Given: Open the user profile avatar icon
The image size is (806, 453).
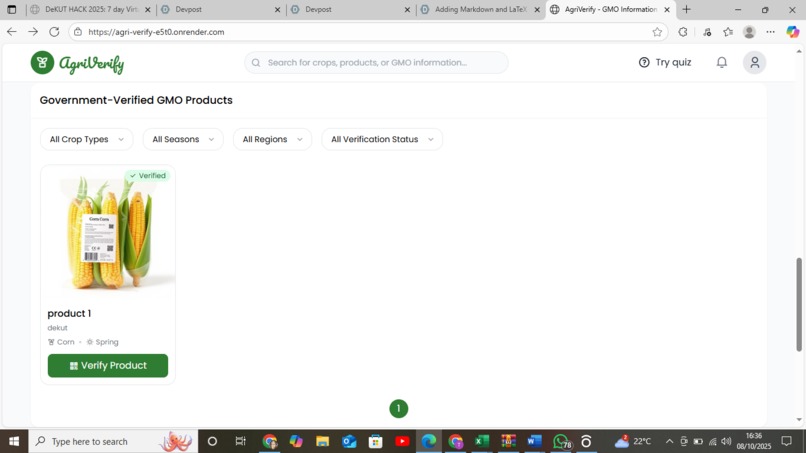Looking at the screenshot, I should pyautogui.click(x=755, y=62).
